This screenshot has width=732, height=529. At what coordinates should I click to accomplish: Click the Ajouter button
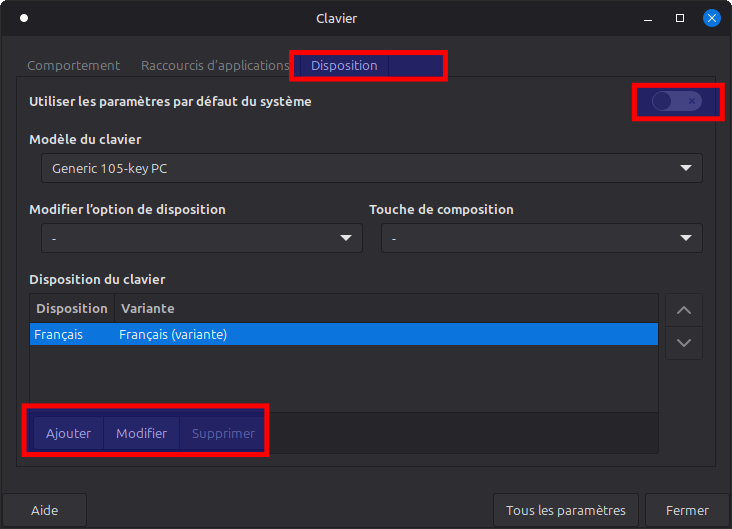[x=68, y=433]
